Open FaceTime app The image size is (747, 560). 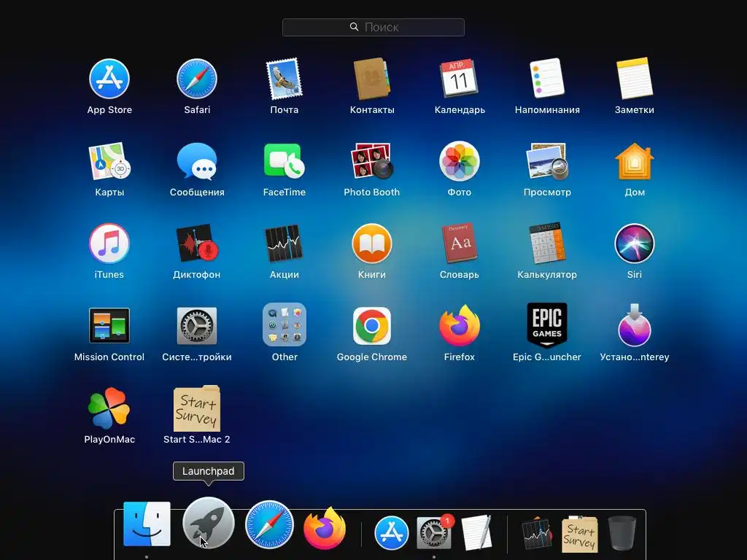pyautogui.click(x=285, y=161)
